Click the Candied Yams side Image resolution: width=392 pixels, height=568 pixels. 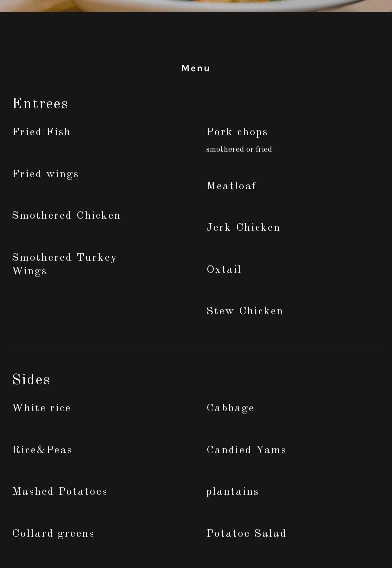[x=246, y=450]
